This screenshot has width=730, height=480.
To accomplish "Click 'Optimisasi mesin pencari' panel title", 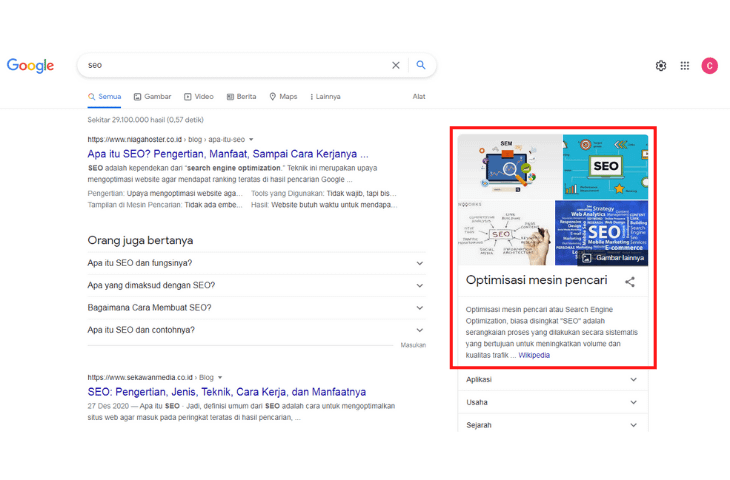I will coord(536,280).
